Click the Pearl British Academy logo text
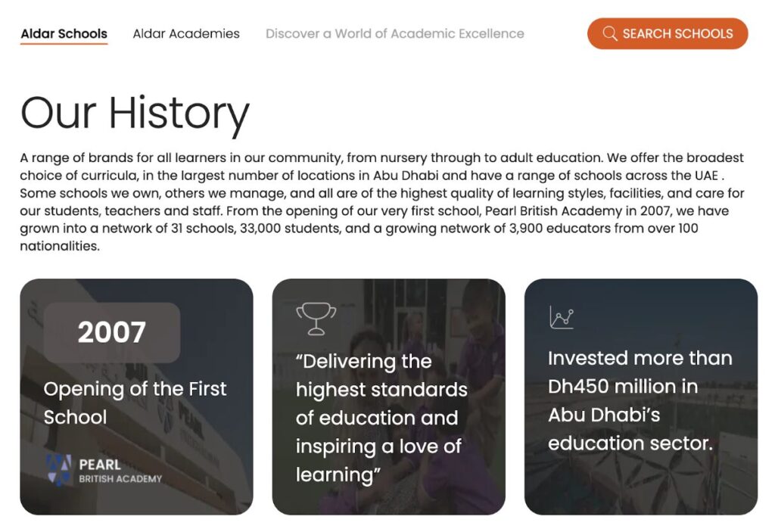This screenshot has width=775, height=532. tap(120, 470)
